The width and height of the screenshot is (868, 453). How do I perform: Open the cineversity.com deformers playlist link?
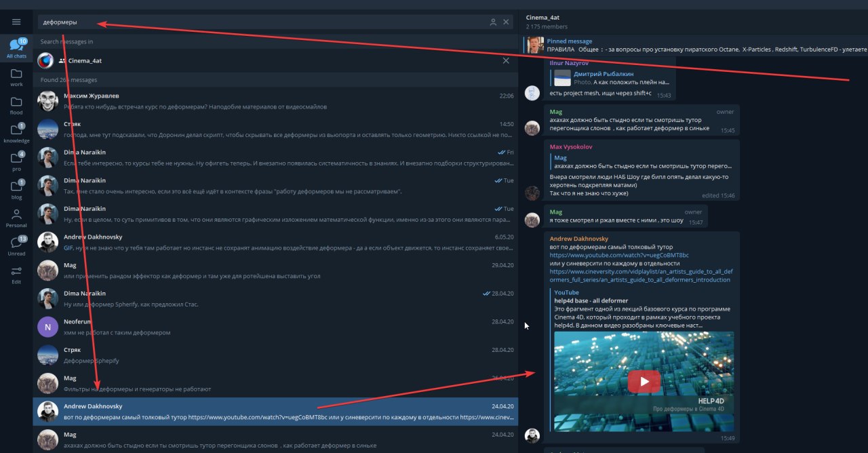(x=640, y=275)
